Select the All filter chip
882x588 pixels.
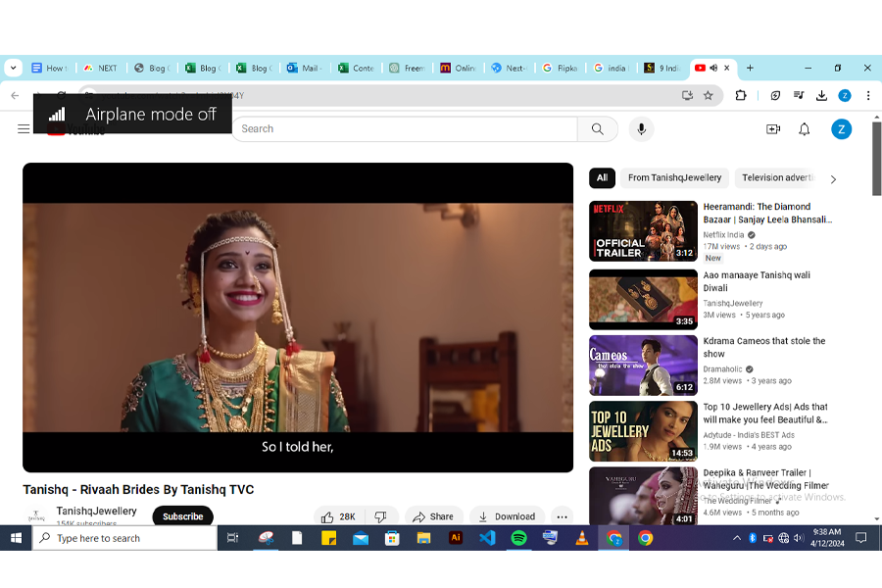602,178
